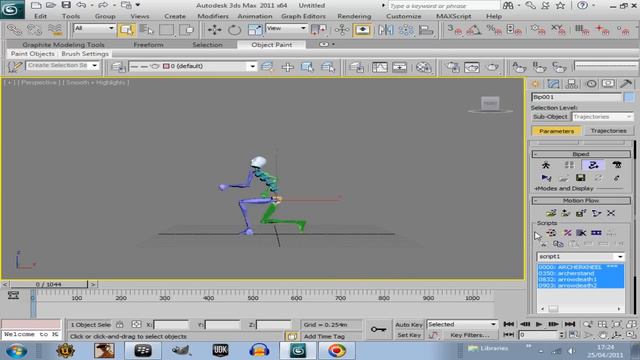Viewport: 640px width, 360px height.
Task: Open the Animation menu
Action: (255, 16)
